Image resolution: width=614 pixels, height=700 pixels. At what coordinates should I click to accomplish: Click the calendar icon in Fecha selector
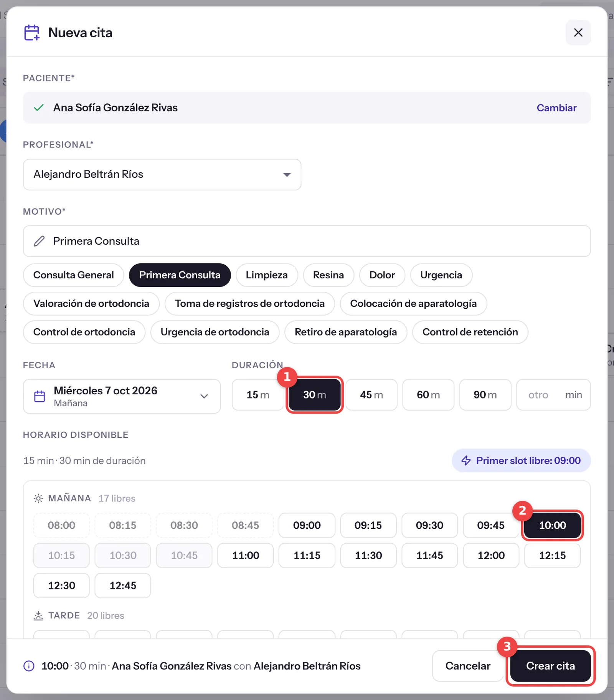tap(40, 396)
